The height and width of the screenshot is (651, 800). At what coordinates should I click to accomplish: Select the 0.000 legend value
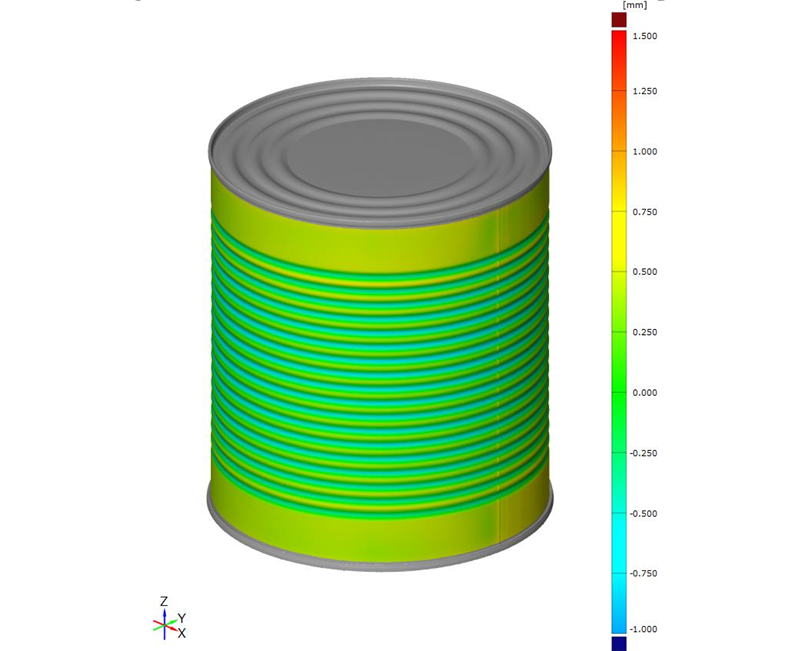pyautogui.click(x=645, y=393)
